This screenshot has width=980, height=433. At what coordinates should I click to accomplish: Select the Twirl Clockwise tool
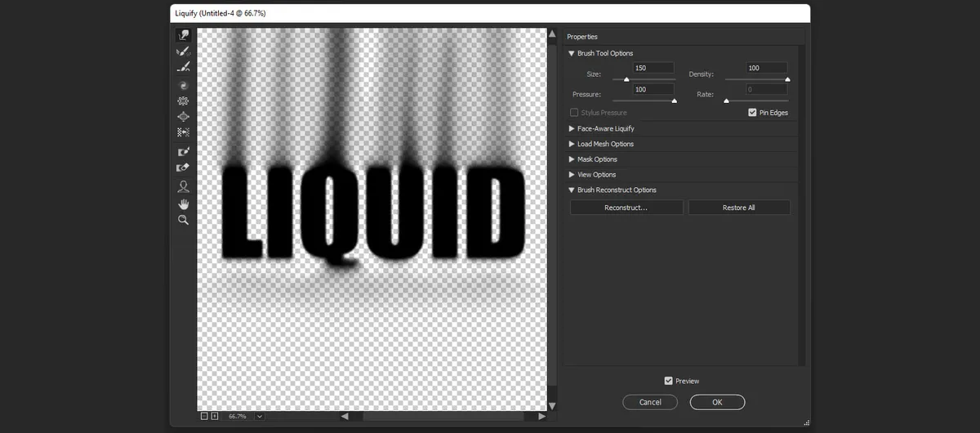(183, 85)
